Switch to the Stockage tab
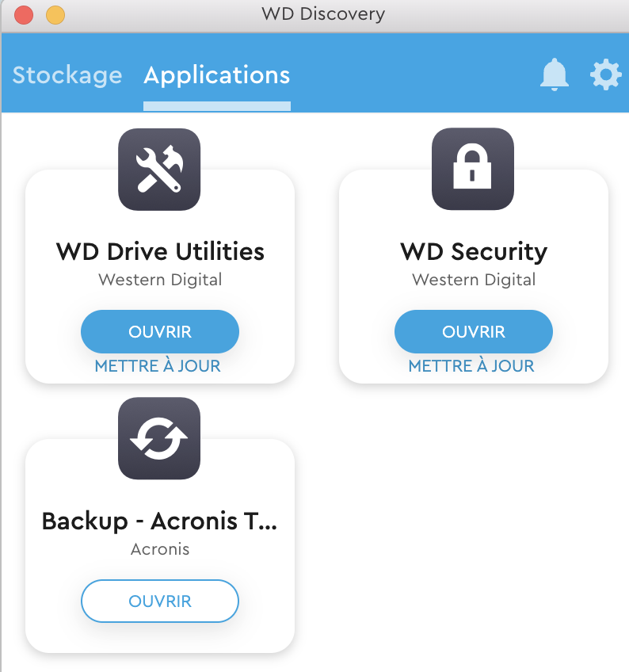 (x=67, y=75)
